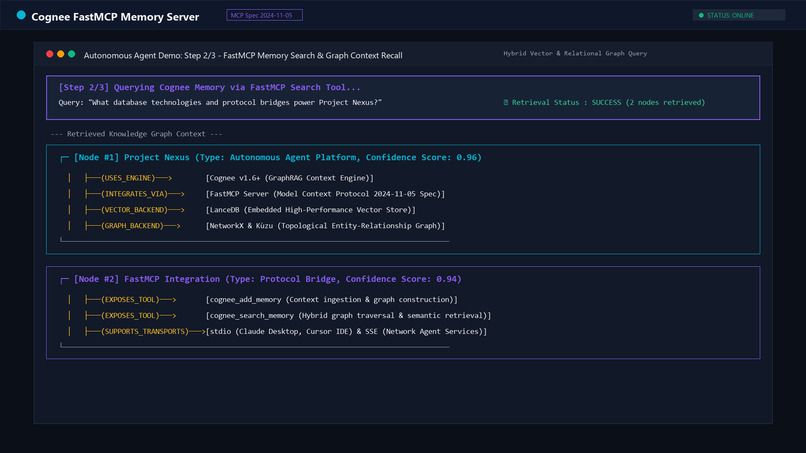Click the SUPPORTS_TRANSPORTS relation label
The width and height of the screenshot is (806, 453).
click(145, 331)
